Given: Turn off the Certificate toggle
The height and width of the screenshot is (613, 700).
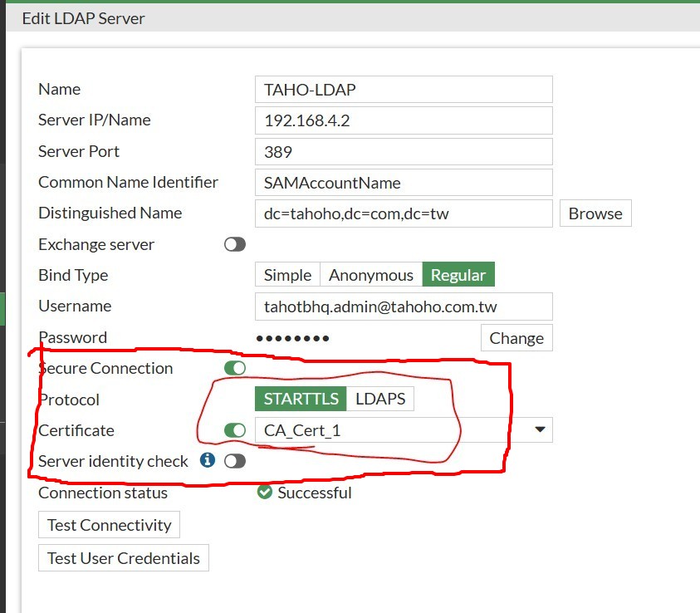Looking at the screenshot, I should [x=235, y=430].
